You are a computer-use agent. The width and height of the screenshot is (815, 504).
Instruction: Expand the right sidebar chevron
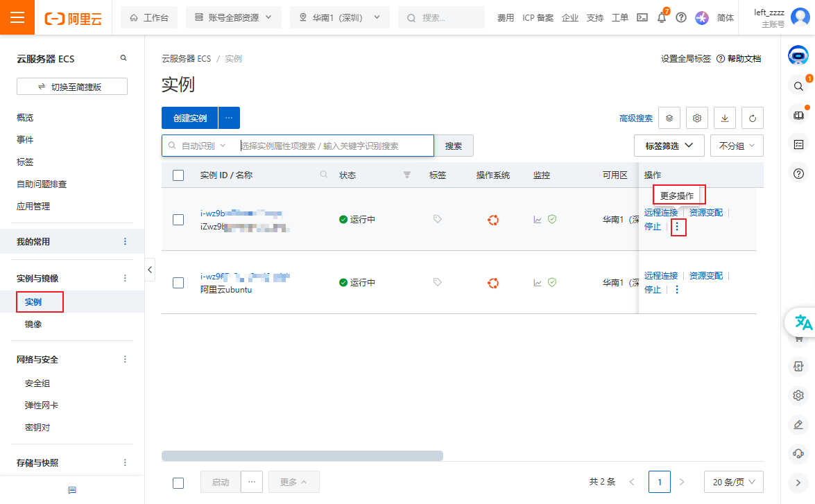tap(798, 483)
